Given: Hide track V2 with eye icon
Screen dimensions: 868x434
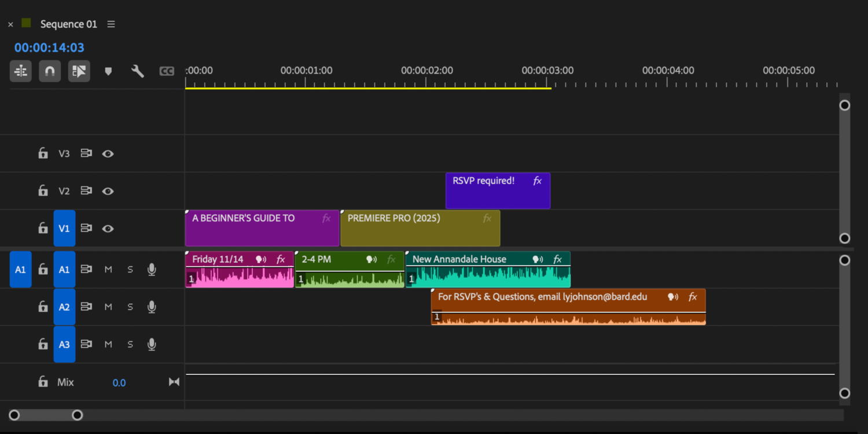Looking at the screenshot, I should coord(108,192).
